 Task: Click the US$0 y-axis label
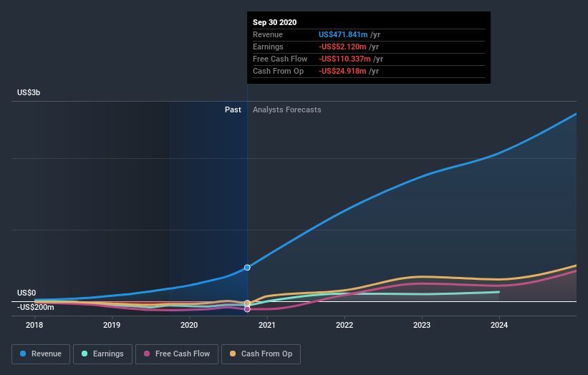(26, 293)
